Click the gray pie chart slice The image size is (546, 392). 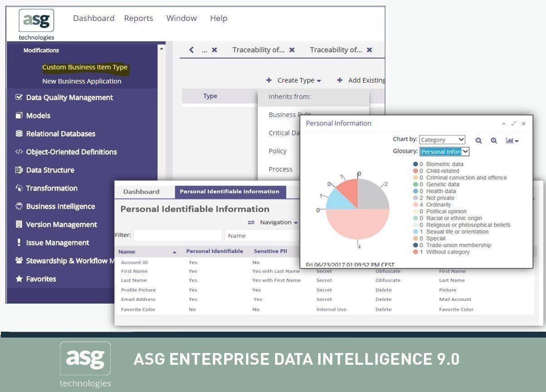point(373,194)
